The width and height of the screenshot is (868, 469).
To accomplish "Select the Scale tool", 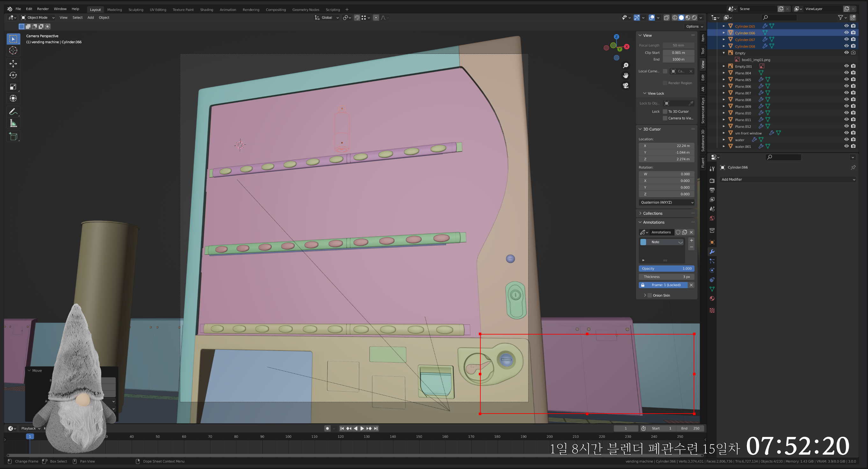I will [13, 87].
